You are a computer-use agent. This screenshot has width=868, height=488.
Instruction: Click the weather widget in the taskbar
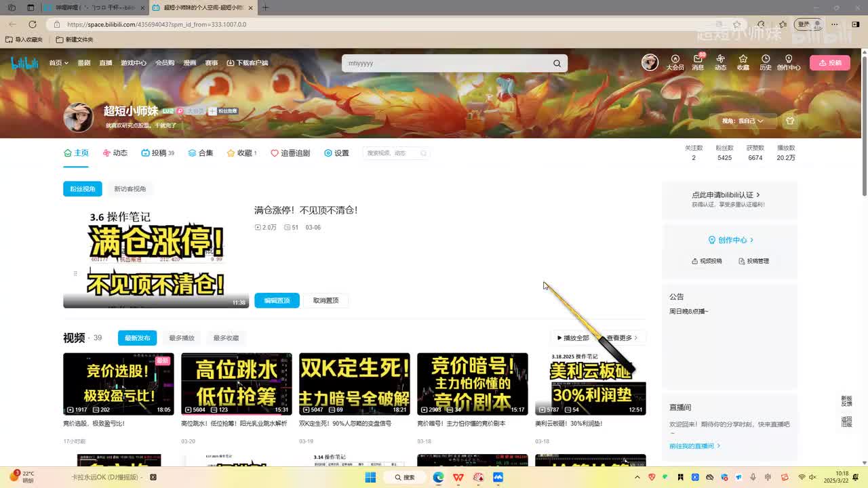[x=22, y=476]
